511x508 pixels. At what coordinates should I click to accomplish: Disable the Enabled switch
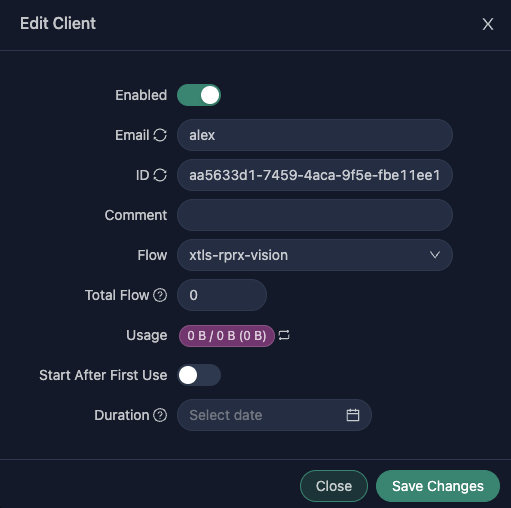tap(199, 95)
